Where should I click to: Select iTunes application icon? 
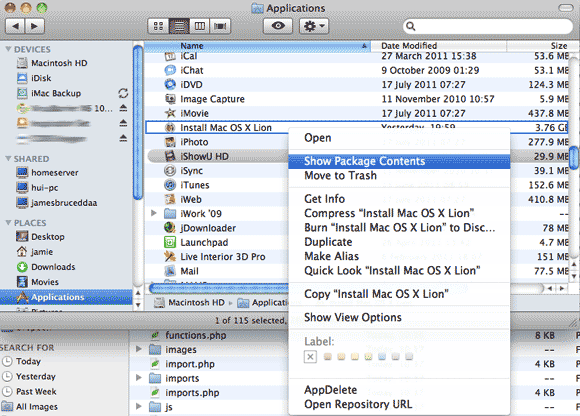click(x=170, y=185)
